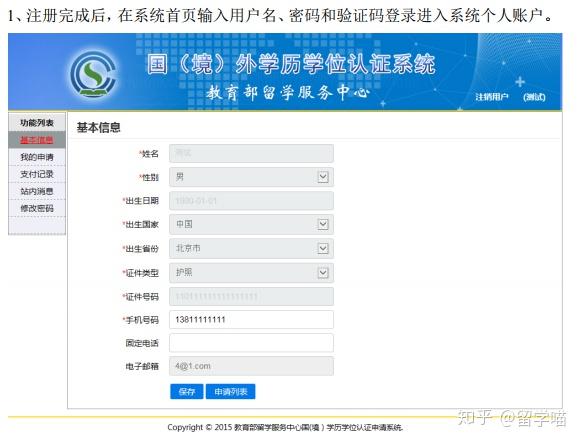Open 我的申请 in the sidebar menu
Screen dimensions: 581x443
tap(37, 157)
